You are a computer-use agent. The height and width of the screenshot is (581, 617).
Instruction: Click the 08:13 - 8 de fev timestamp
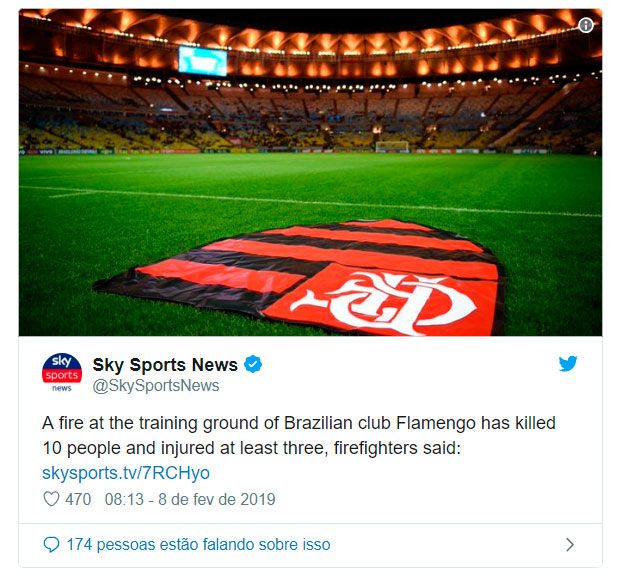[190, 499]
